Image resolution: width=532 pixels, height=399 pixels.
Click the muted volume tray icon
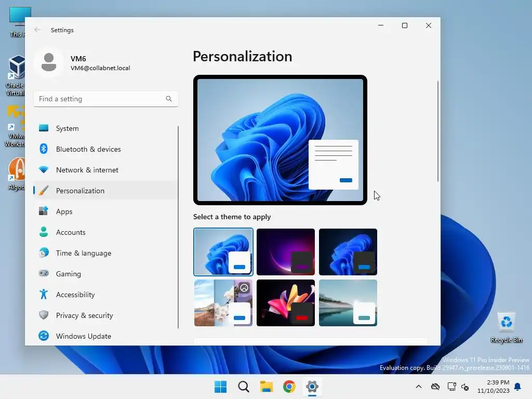[465, 387]
